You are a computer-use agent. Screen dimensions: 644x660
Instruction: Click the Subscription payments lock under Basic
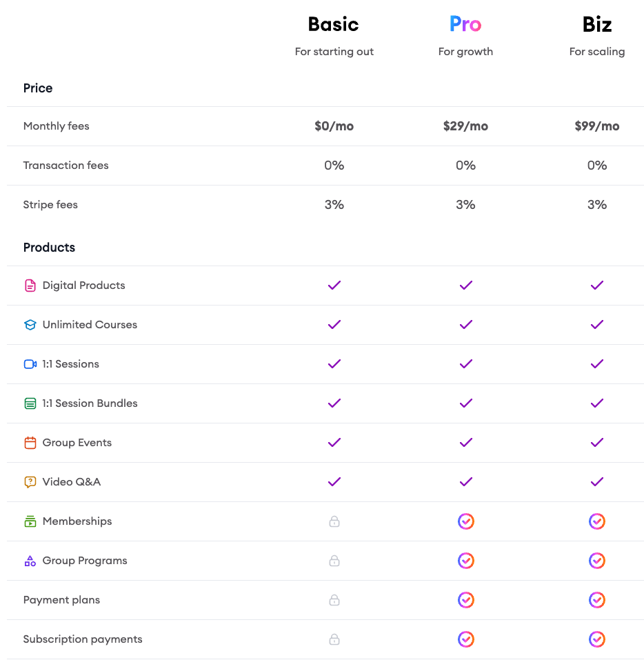tap(334, 639)
